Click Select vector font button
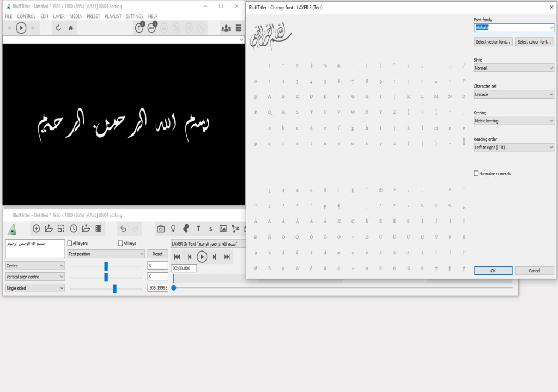 click(493, 41)
